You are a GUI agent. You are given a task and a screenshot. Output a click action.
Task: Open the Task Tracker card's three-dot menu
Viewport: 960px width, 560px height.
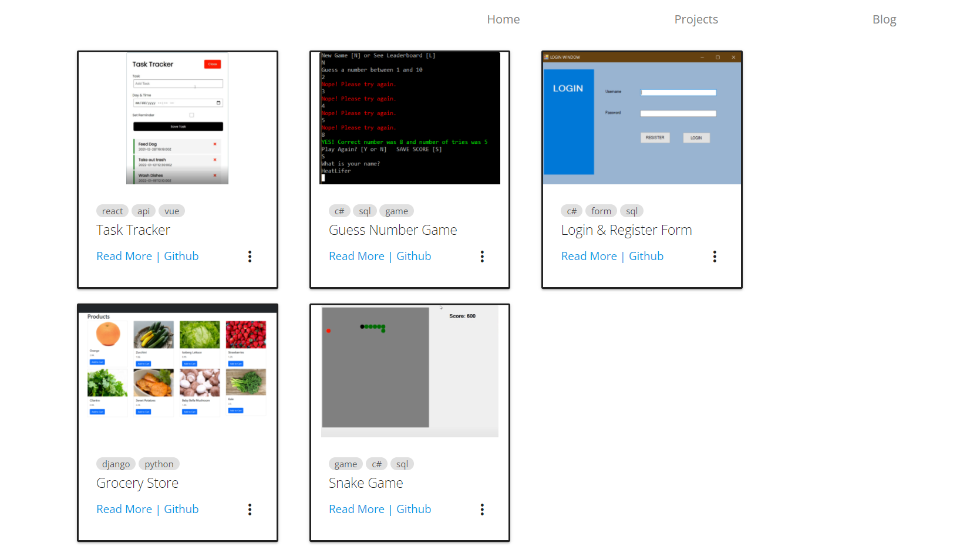click(250, 257)
